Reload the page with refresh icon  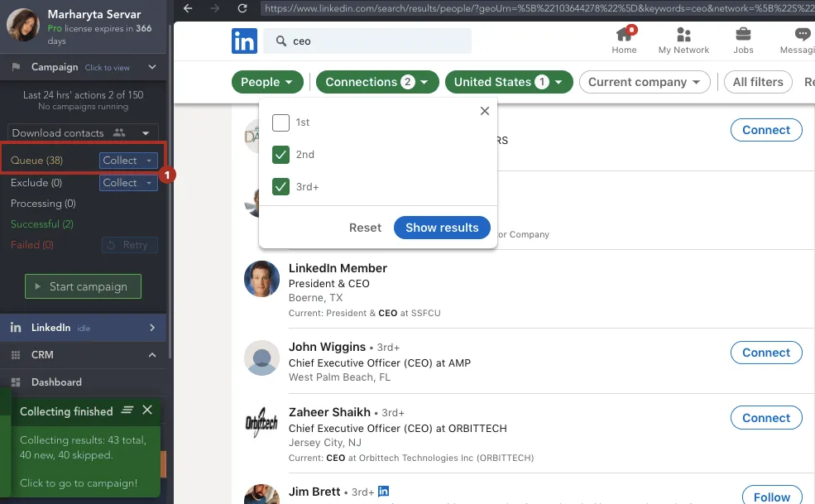point(242,8)
